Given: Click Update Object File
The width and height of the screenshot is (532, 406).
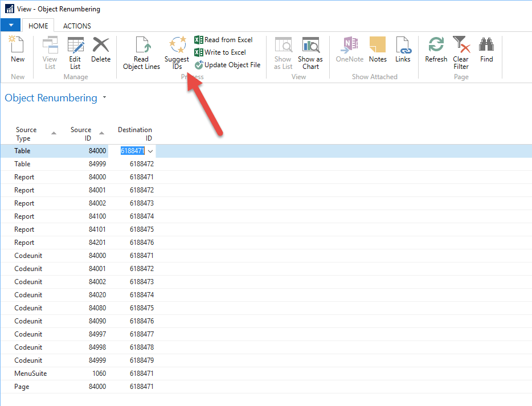Looking at the screenshot, I should [x=227, y=65].
